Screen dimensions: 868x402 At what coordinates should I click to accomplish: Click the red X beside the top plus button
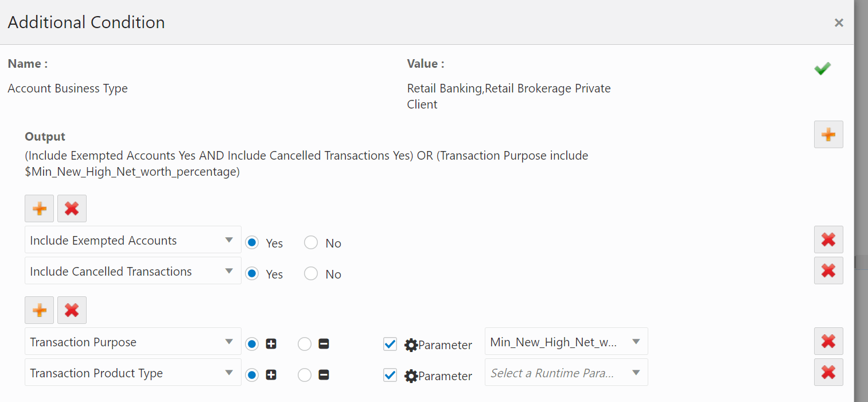pyautogui.click(x=72, y=208)
